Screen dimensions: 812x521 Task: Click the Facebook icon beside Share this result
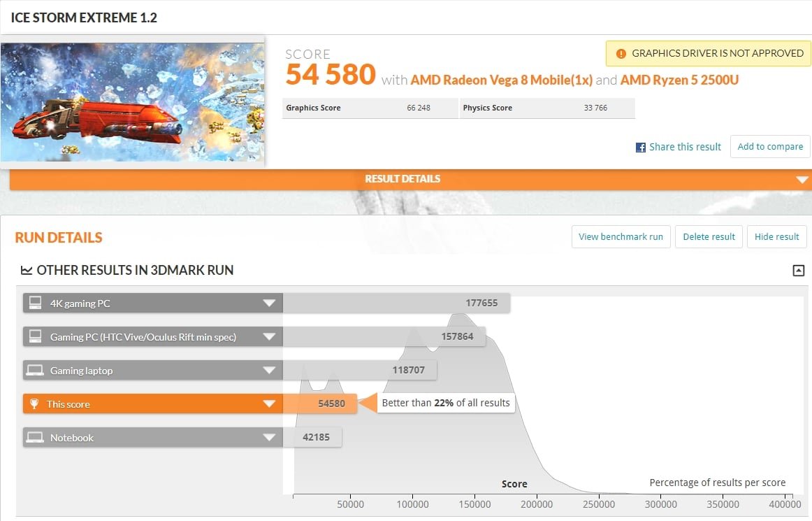[x=641, y=148]
